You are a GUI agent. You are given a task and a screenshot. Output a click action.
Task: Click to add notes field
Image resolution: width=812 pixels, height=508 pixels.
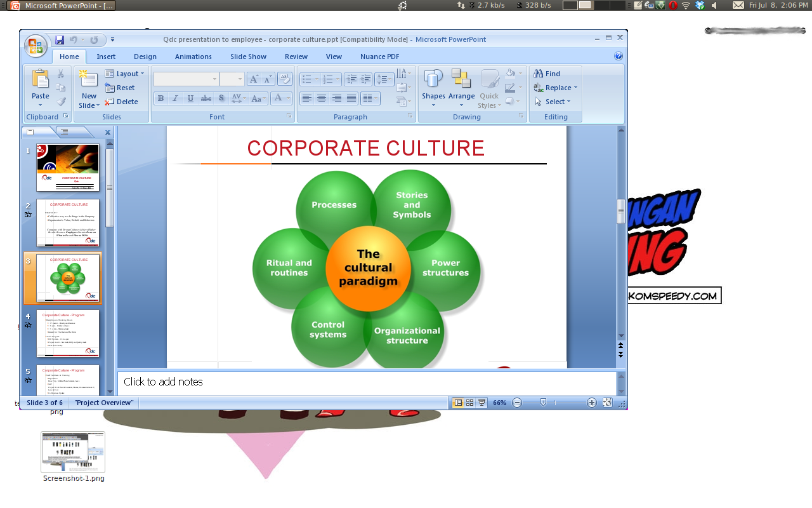[367, 383]
